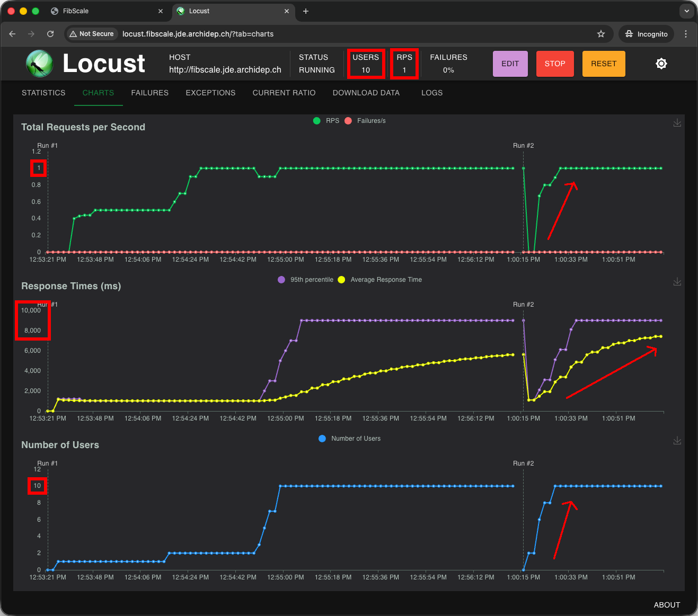Stop the running load test
698x616 pixels.
(554, 64)
